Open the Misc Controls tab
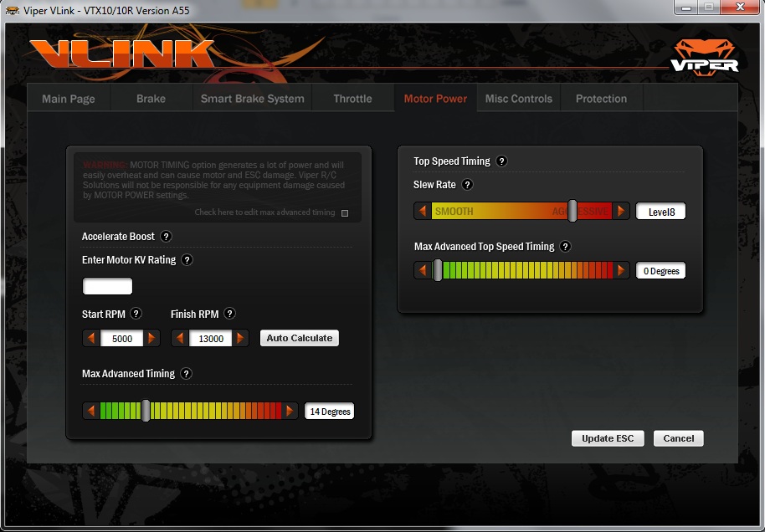Viewport: 765px width, 532px height. 519,99
